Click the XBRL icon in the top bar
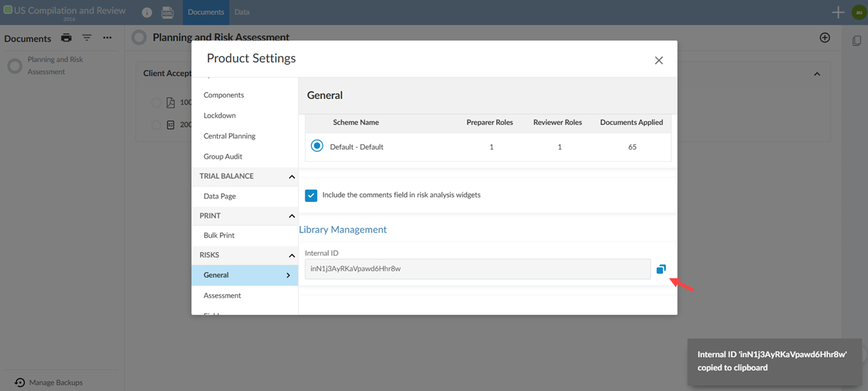 coord(167,12)
